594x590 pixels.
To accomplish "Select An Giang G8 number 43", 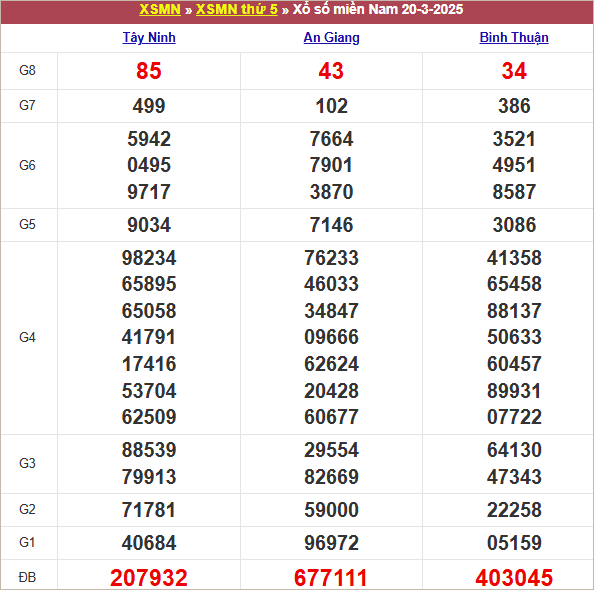I will (331, 71).
